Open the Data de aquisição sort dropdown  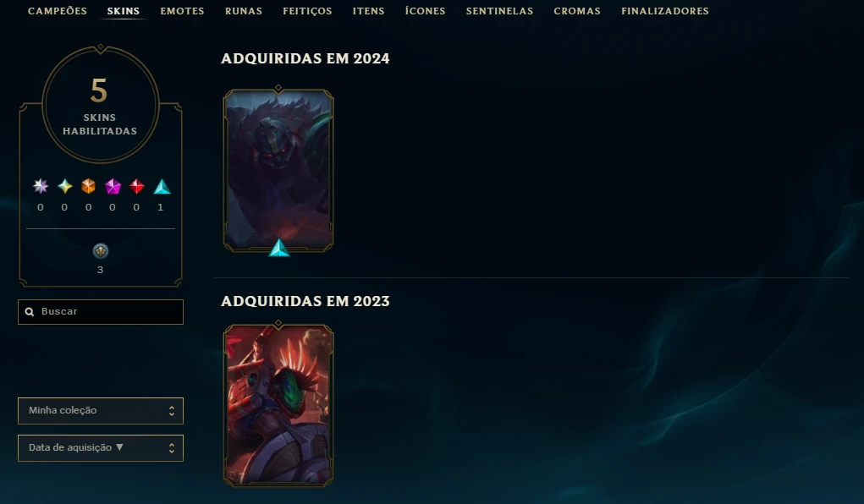[101, 448]
